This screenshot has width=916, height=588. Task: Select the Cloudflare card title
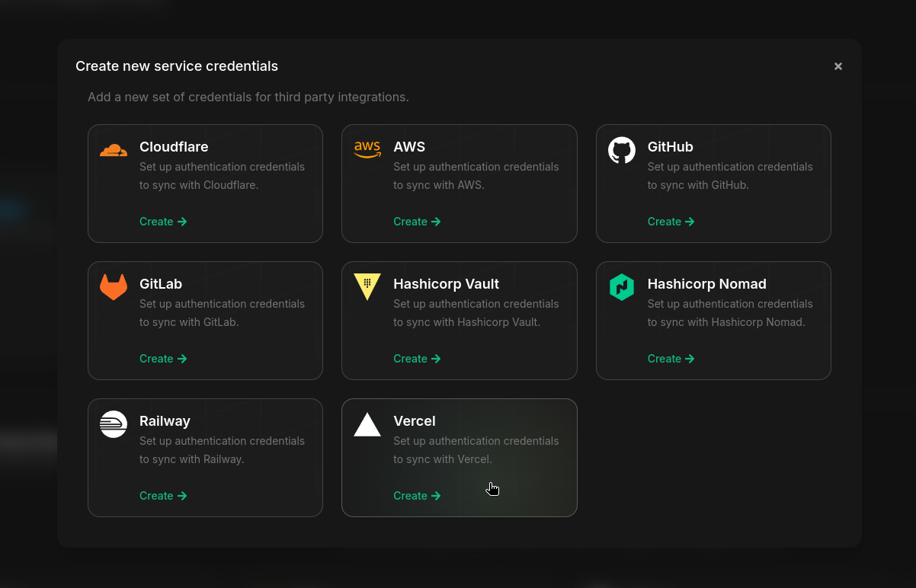coord(174,147)
